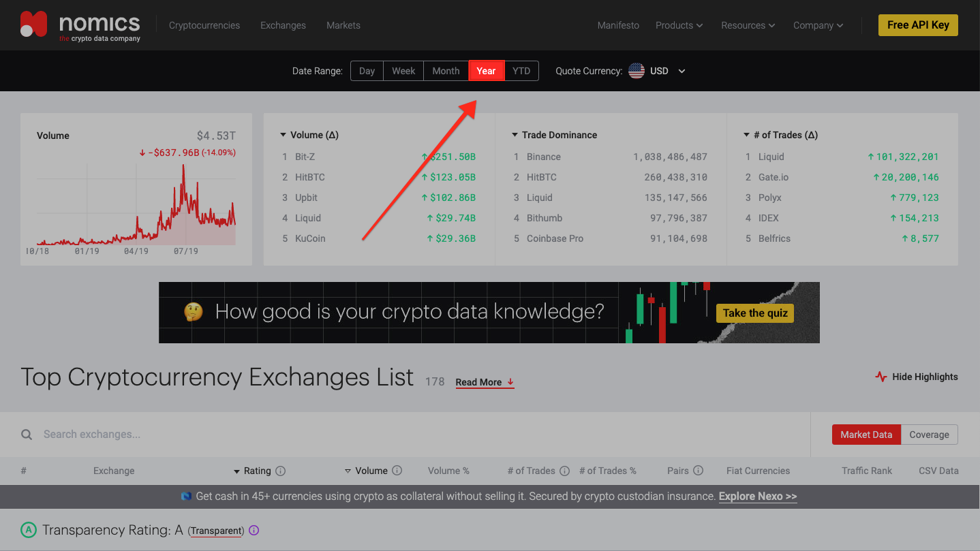Click KuCoin in Volume list
980x551 pixels.
[310, 238]
